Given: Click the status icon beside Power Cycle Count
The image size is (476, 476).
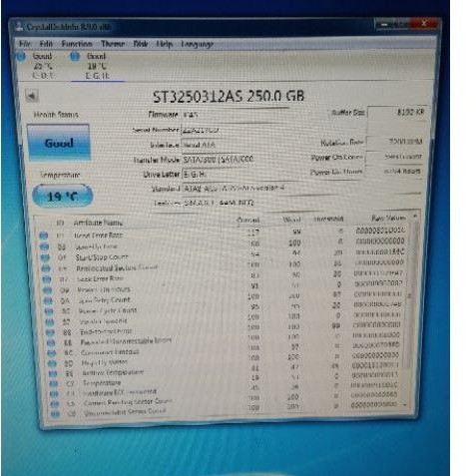Looking at the screenshot, I should 49,311.
